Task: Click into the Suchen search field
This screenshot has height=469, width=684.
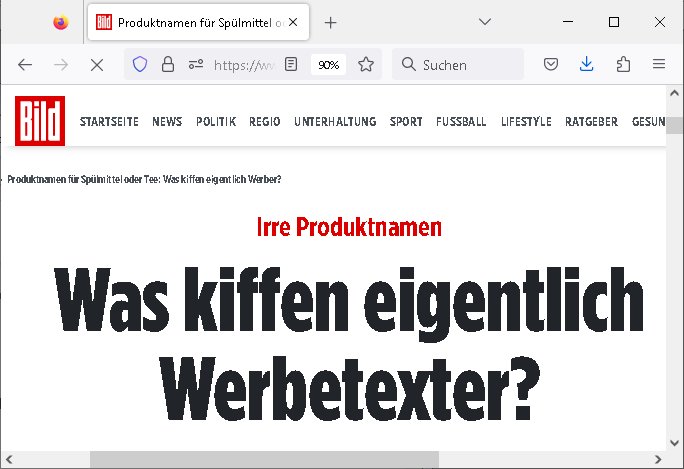Action: tap(467, 64)
